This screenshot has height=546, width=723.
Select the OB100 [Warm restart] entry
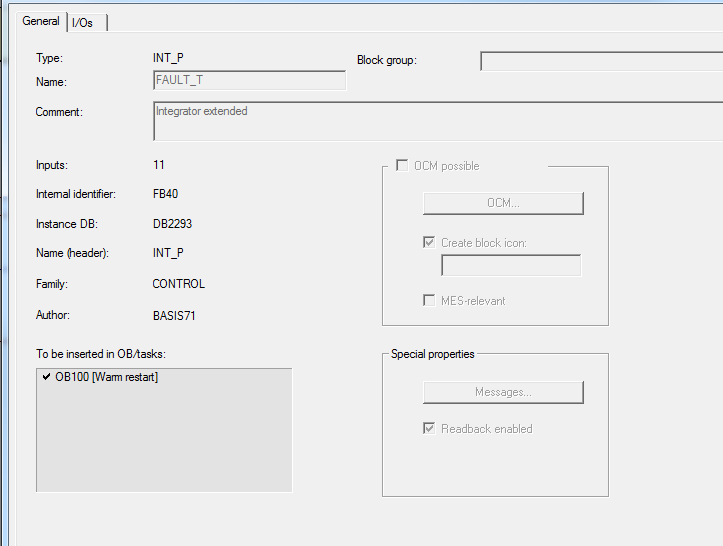pos(106,377)
